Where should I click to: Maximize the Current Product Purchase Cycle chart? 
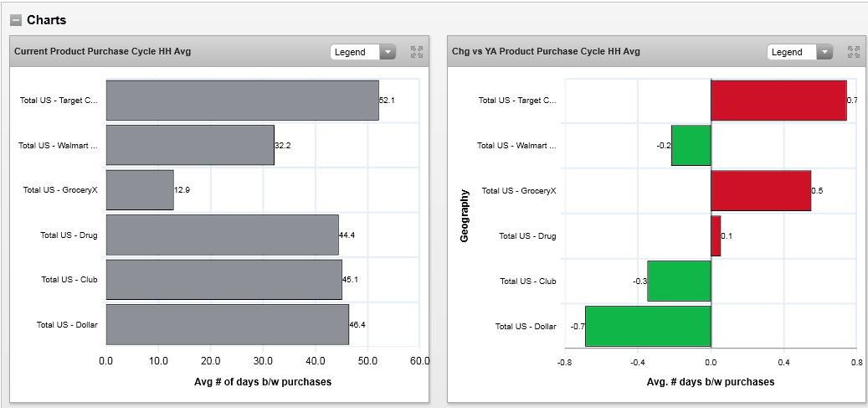tap(416, 52)
